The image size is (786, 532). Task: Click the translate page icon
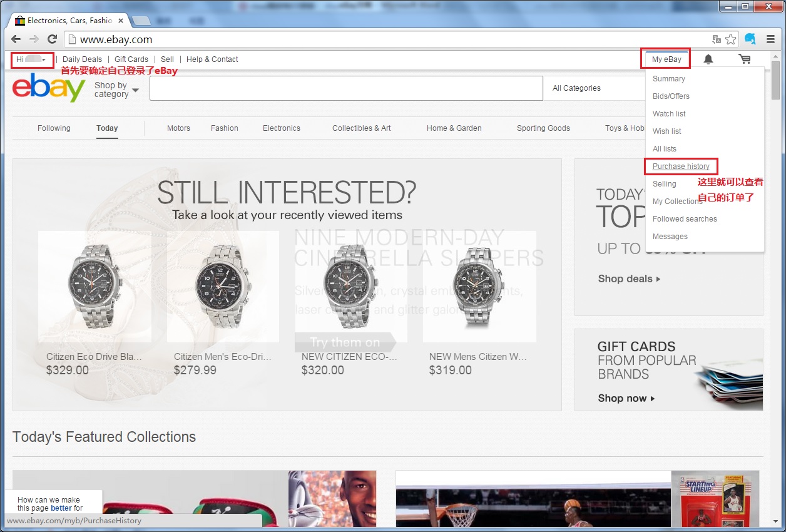(x=717, y=39)
